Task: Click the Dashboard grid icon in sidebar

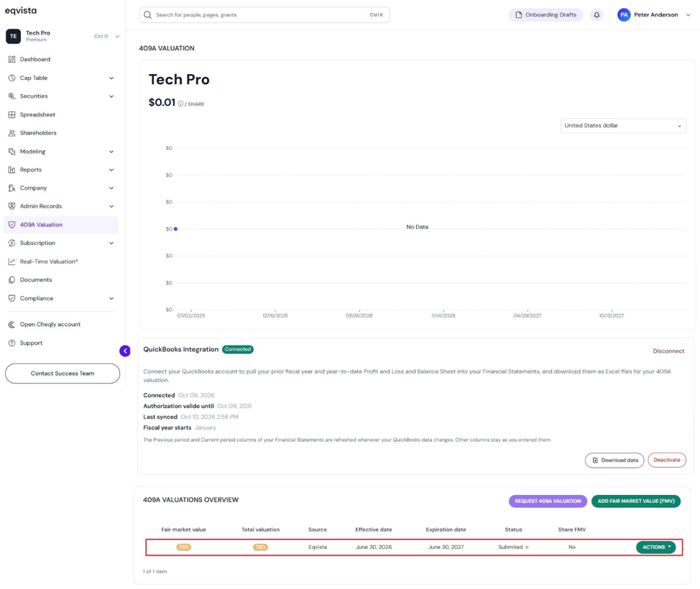Action: click(x=11, y=60)
